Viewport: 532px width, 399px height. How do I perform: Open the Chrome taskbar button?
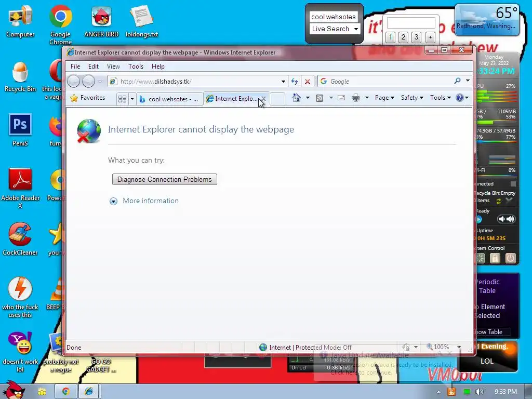coord(65,392)
